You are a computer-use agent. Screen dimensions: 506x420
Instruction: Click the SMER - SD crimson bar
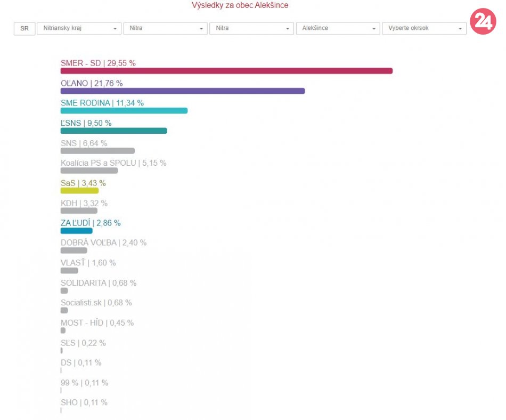226,71
